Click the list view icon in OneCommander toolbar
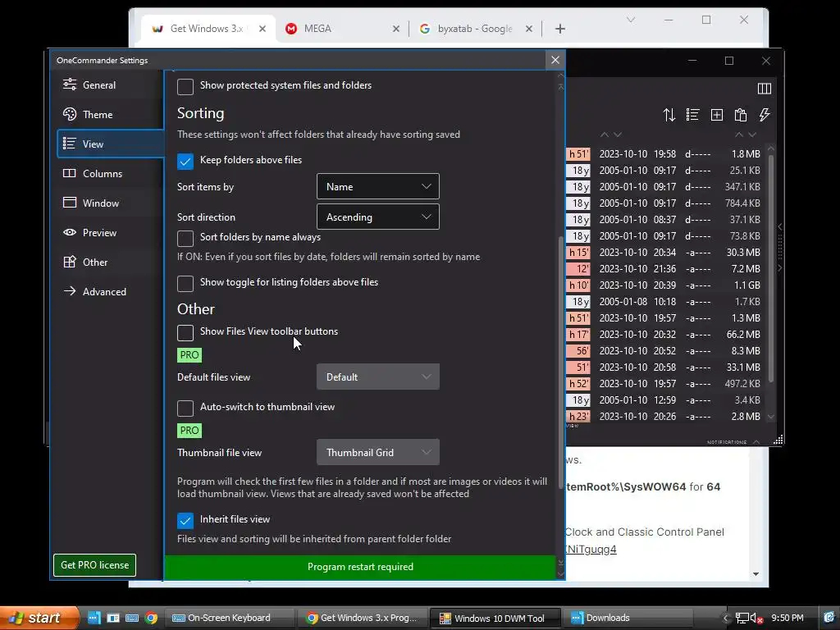Screen dimensions: 840x630 [x=692, y=115]
